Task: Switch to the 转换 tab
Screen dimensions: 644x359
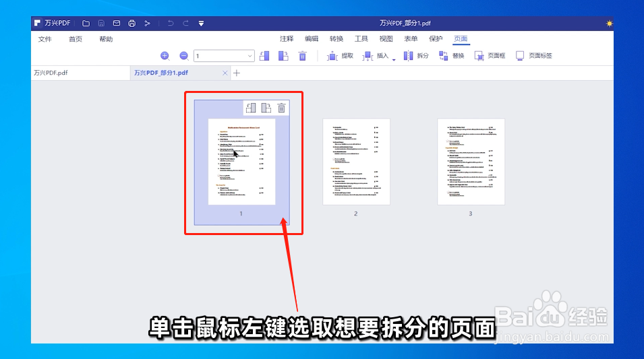Action: [x=336, y=39]
